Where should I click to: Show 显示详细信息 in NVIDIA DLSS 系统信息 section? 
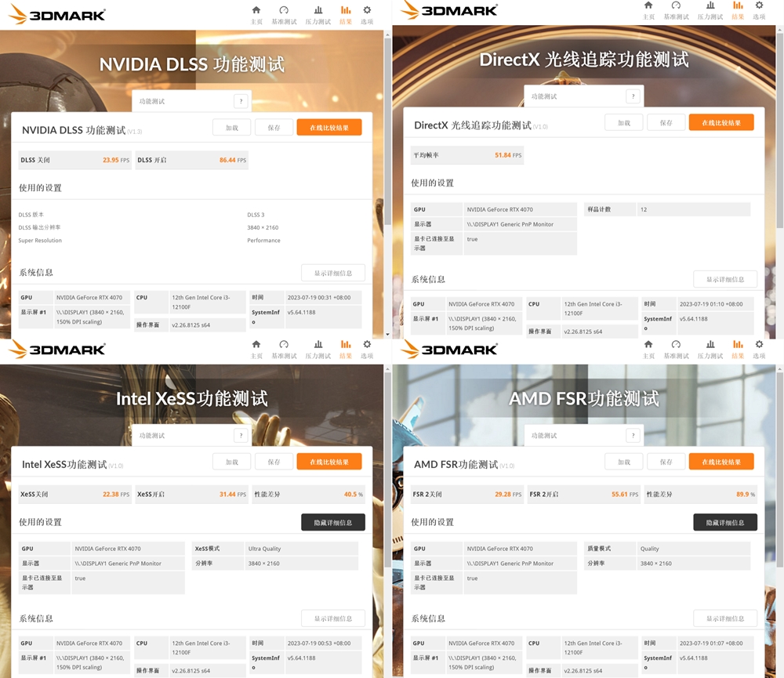tap(333, 273)
